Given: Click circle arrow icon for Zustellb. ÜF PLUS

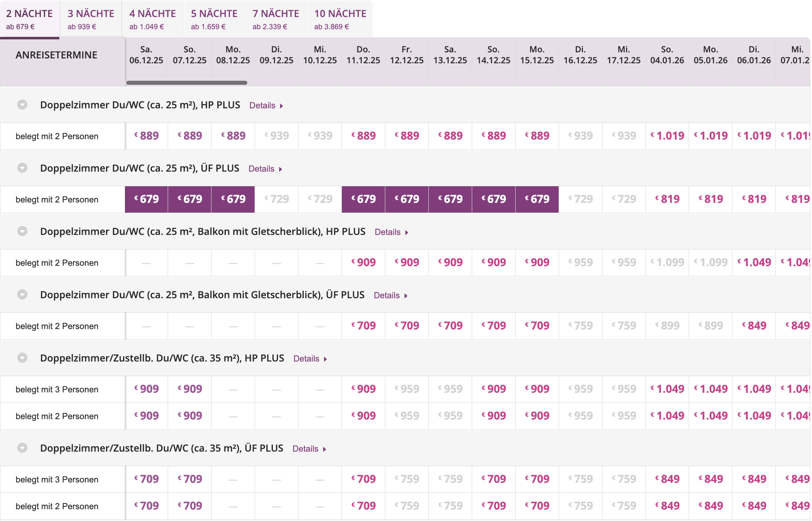Looking at the screenshot, I should [x=22, y=448].
